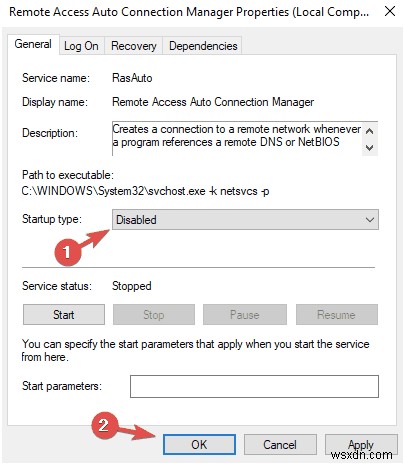The image size is (404, 465).
Task: Switch to the General tab
Action: [33, 44]
